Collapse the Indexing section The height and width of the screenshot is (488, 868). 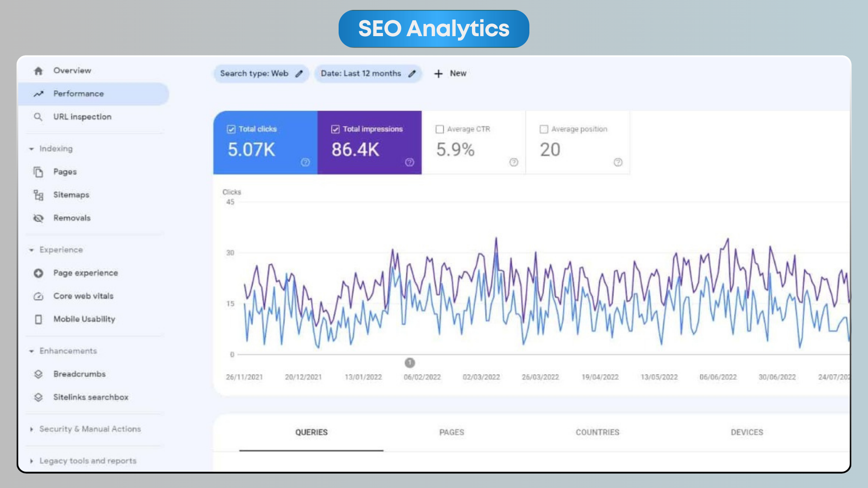[x=31, y=149]
